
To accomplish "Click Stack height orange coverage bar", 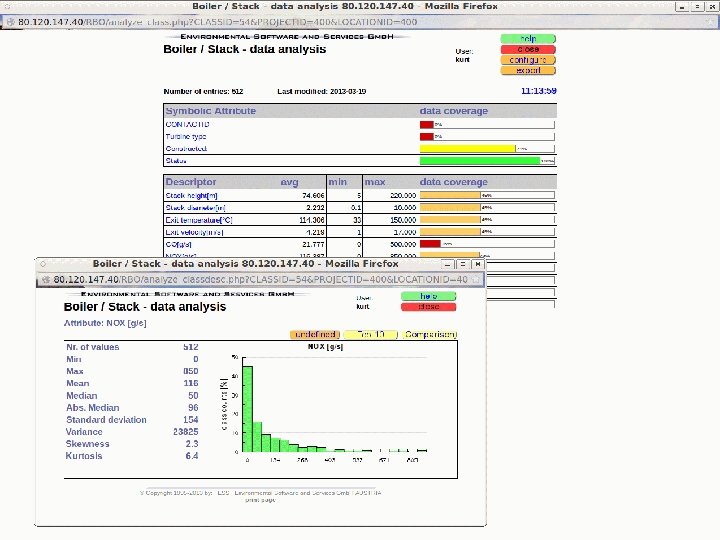I will coord(450,195).
